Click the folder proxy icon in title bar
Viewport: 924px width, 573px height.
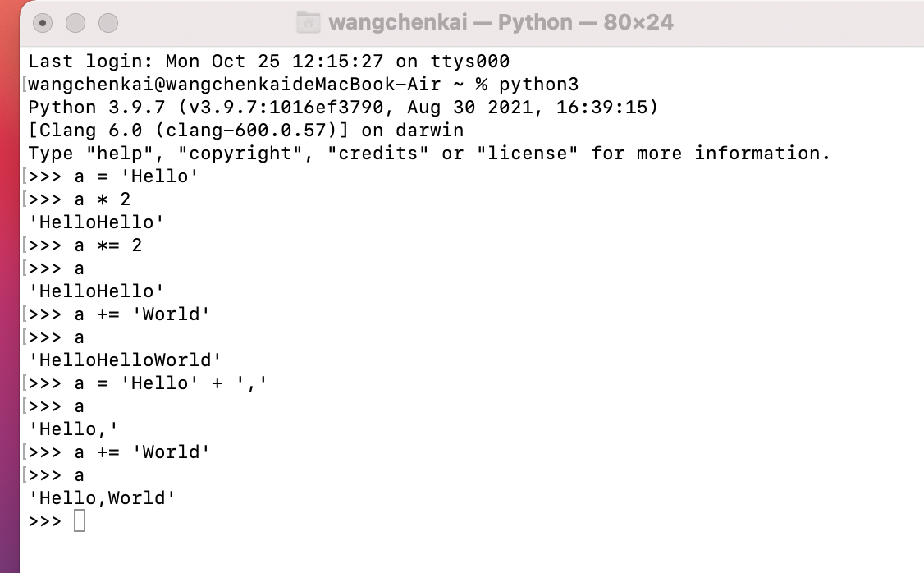[308, 22]
